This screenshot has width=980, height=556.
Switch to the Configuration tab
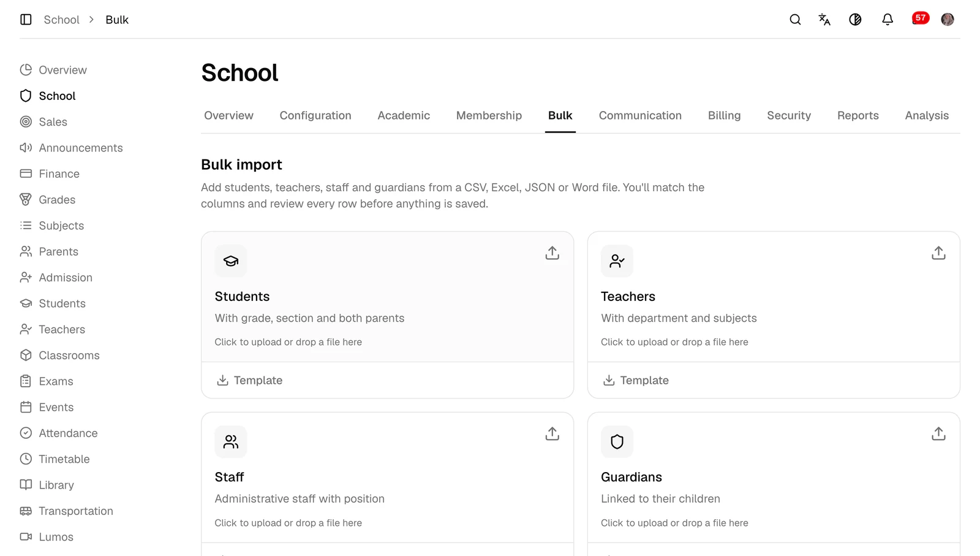[315, 116]
